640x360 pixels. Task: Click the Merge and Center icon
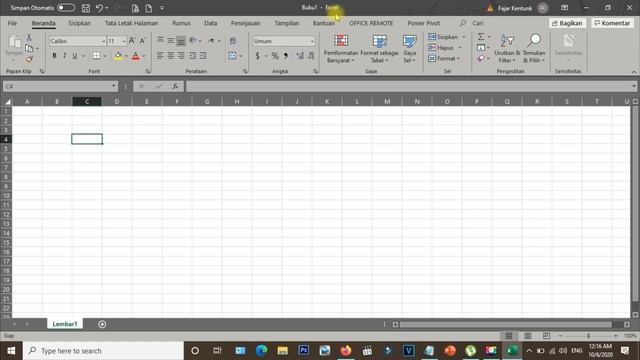pos(232,56)
